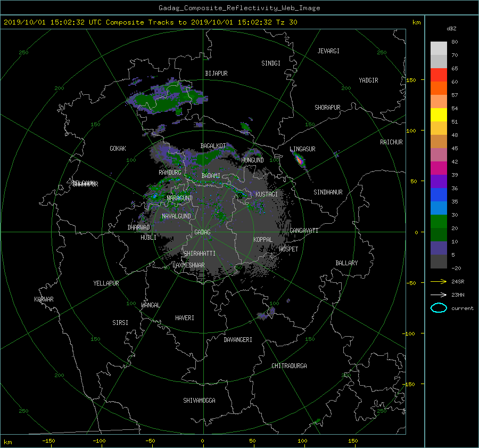Screen dimensions: 479x448
Task: Click the GANGAVATI city label
Action: click(304, 231)
